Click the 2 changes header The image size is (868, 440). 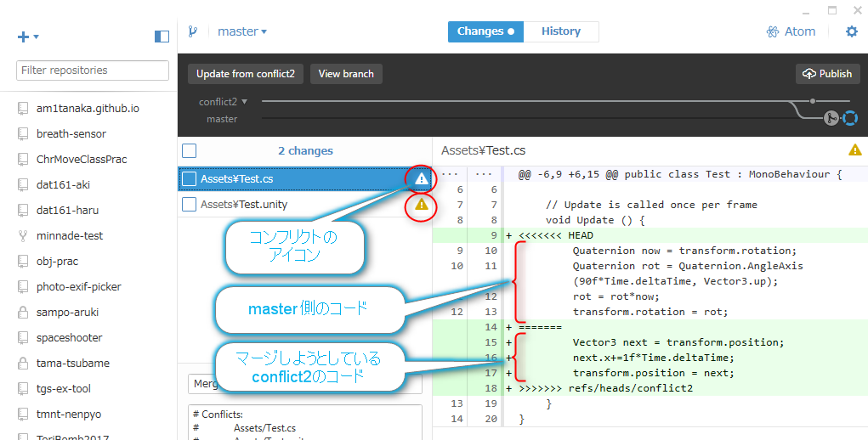[305, 150]
